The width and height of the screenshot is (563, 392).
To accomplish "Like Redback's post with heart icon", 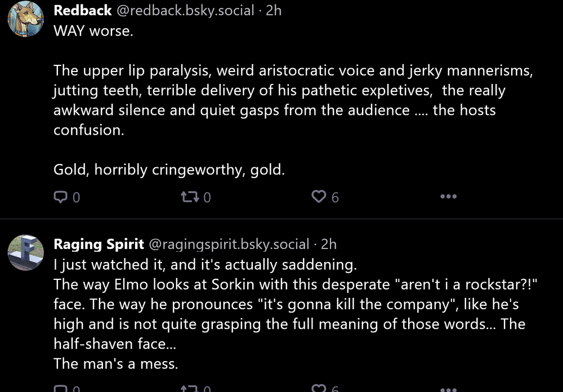I will [319, 197].
